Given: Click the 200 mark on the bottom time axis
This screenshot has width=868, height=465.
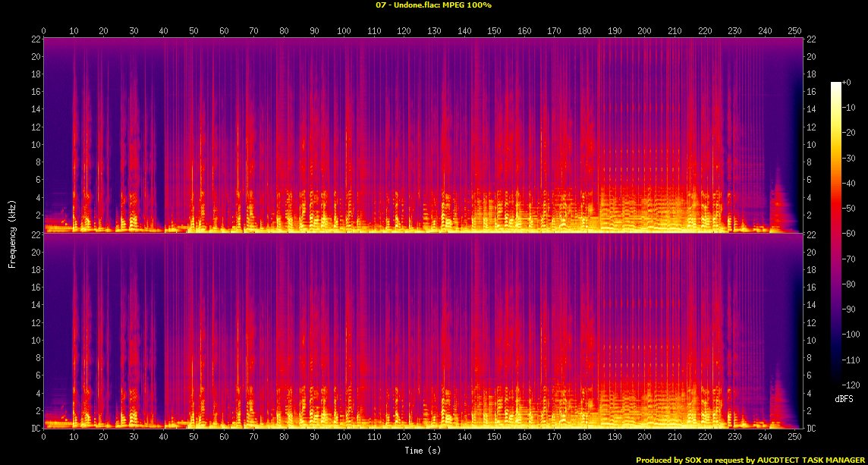Looking at the screenshot, I should coord(644,437).
